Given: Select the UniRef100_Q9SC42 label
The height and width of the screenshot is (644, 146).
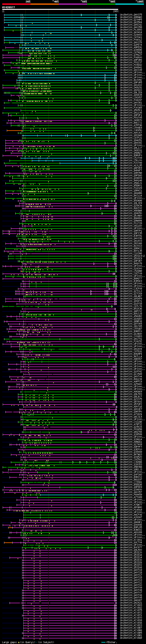Looking at the screenshot, I should 131,25.
